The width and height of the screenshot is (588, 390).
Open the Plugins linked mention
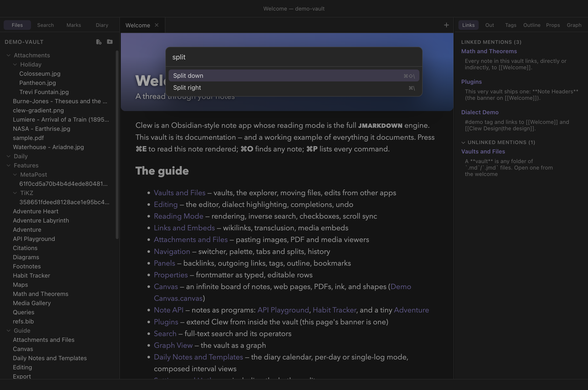(x=472, y=82)
